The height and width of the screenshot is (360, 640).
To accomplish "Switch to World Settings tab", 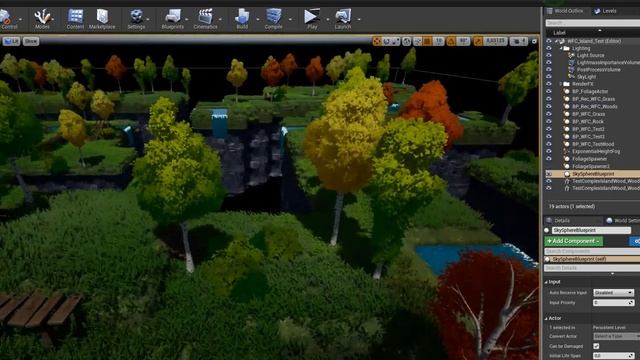I will coord(623,220).
